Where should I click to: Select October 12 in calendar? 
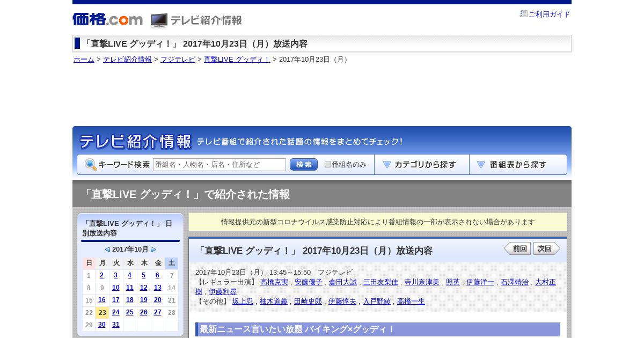[x=143, y=288]
